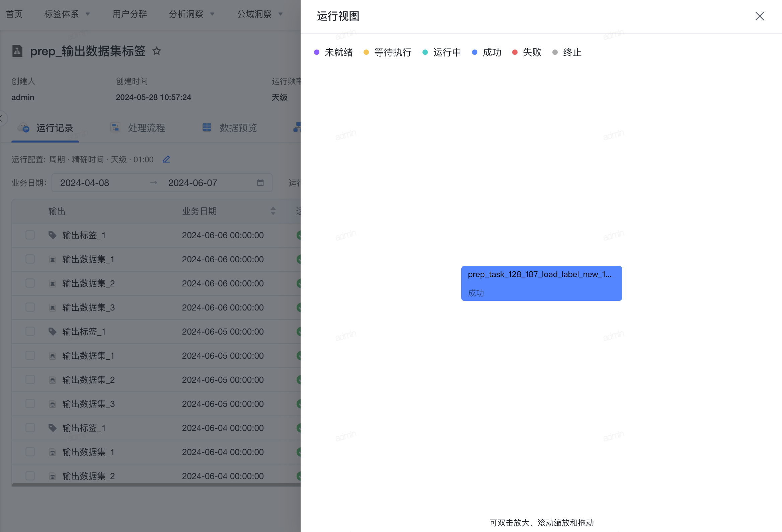Click dataset icon of 输出数据集_2 on 2024-06-04

pyautogui.click(x=52, y=476)
